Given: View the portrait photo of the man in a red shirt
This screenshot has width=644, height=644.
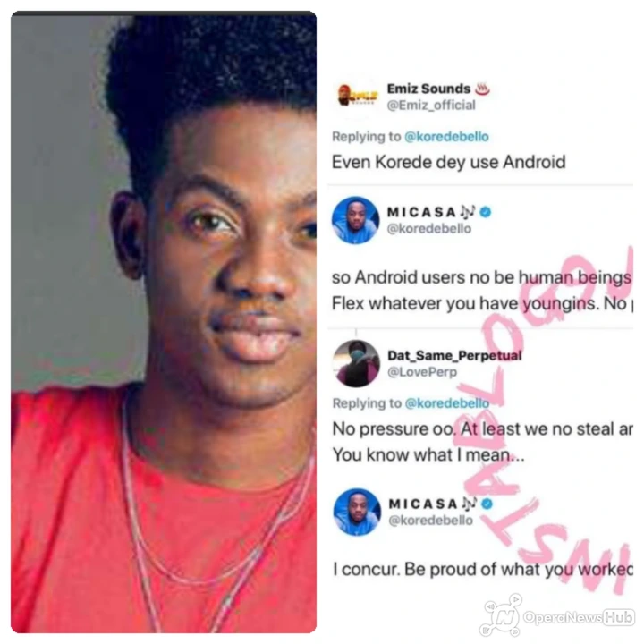Looking at the screenshot, I should point(164,322).
